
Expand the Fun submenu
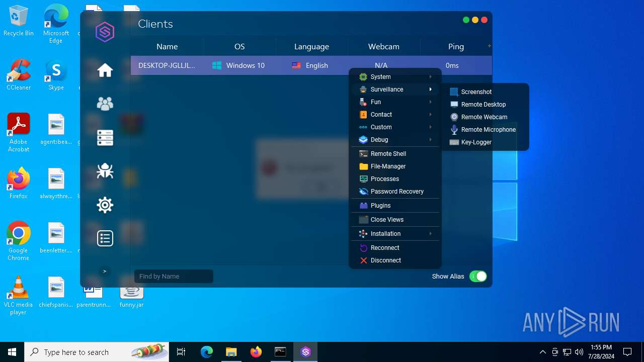click(x=395, y=102)
